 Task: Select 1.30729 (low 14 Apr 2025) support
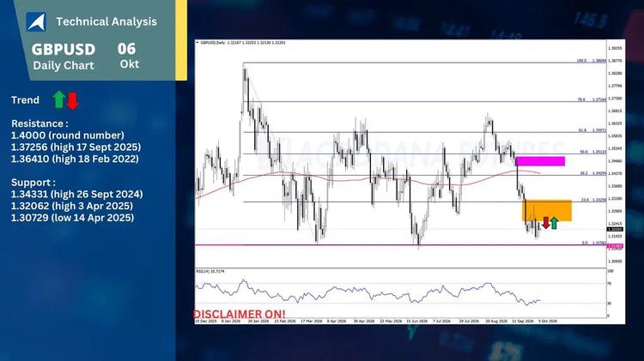tap(72, 218)
